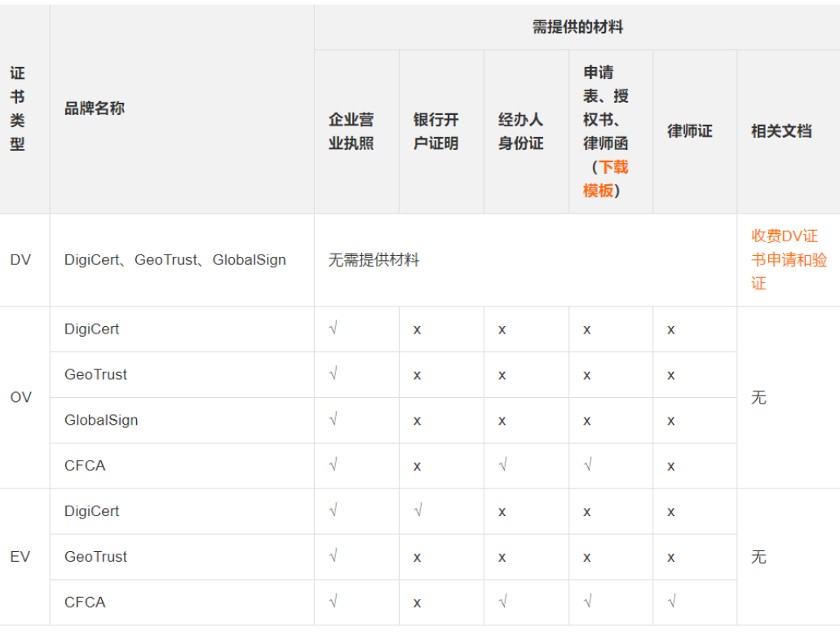Select OV CFCA 经办人身份证 checkmark
This screenshot has height=636, width=840.
[x=502, y=465]
